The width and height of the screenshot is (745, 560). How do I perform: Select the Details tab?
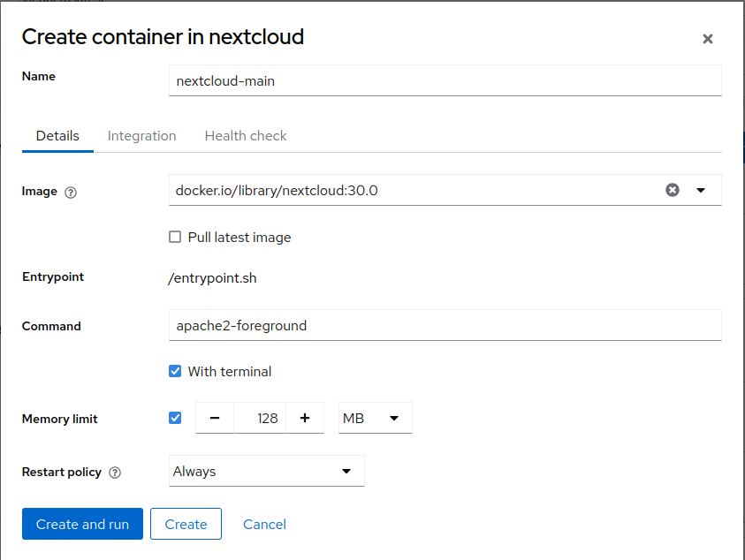tap(57, 136)
